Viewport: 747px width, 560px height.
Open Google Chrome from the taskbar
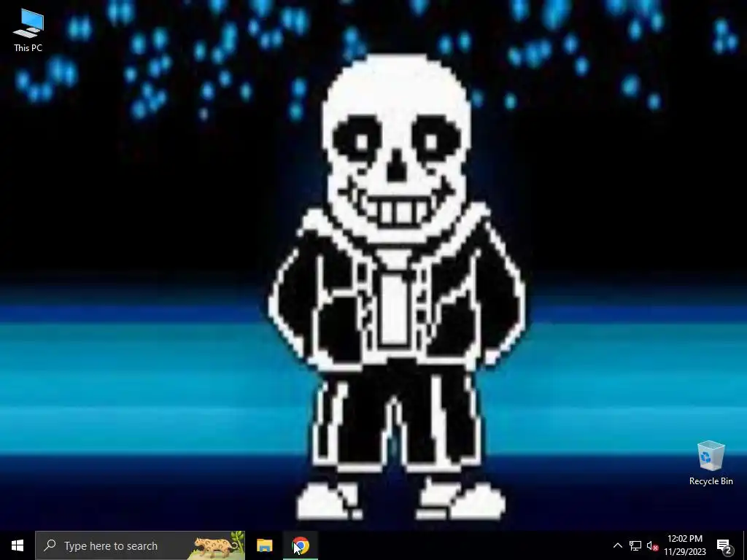pyautogui.click(x=300, y=545)
